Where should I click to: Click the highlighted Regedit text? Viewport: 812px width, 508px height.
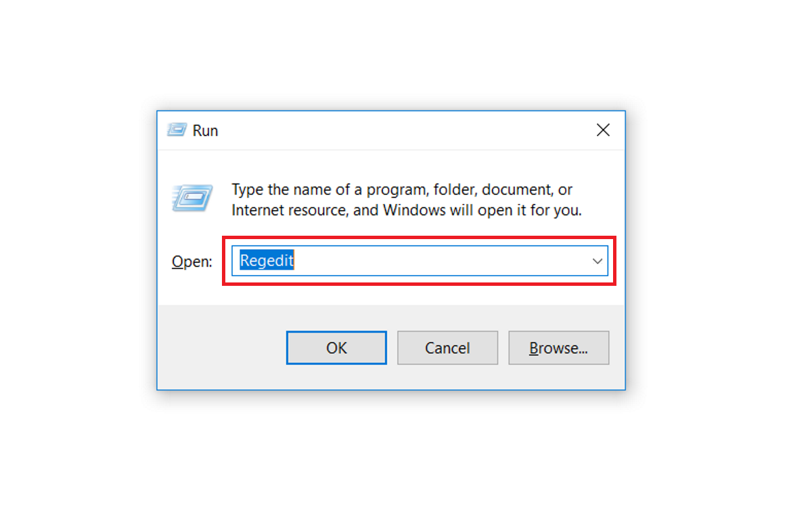click(x=267, y=260)
